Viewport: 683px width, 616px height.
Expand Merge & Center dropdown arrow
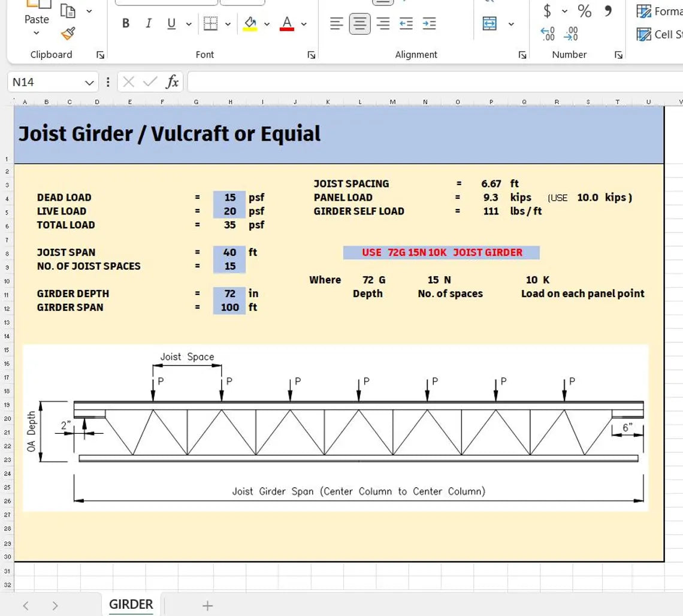511,24
